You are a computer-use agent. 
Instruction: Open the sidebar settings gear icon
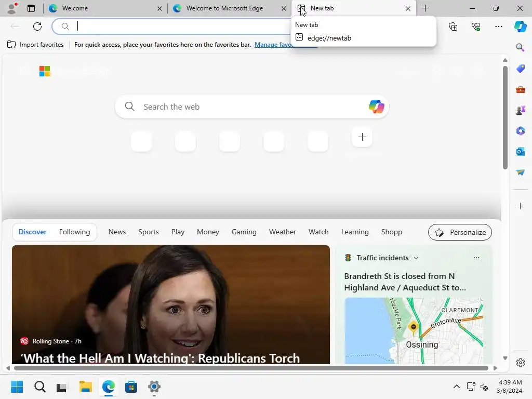(x=520, y=363)
